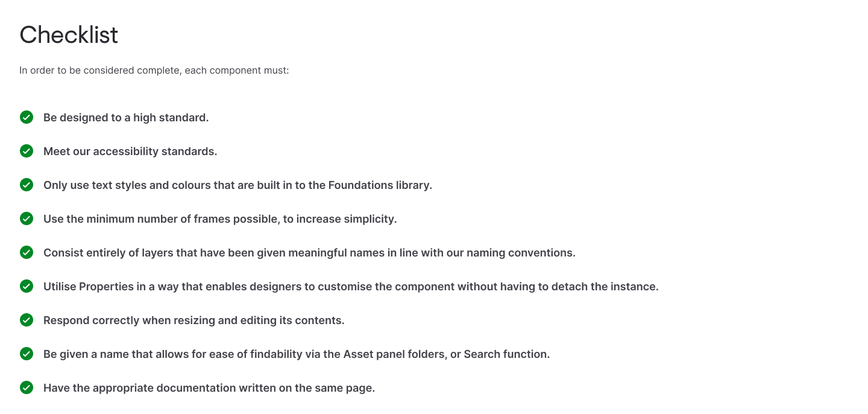Image resolution: width=868 pixels, height=414 pixels.
Task: Select the checkmark for Foundations library item
Action: click(x=27, y=185)
